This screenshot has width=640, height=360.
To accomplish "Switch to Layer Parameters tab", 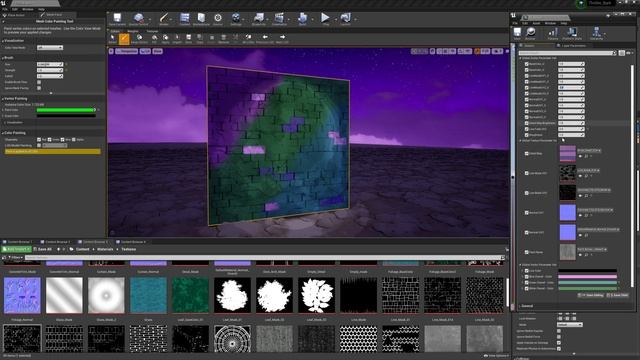I will 574,46.
